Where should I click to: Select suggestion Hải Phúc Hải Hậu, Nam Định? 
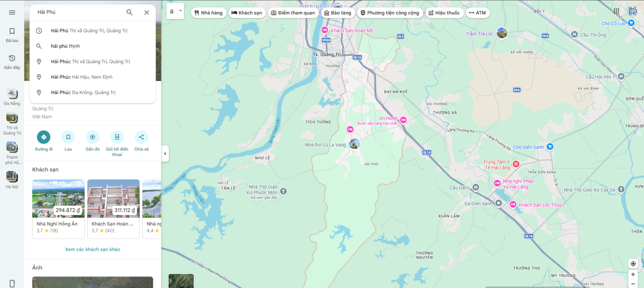pos(93,77)
